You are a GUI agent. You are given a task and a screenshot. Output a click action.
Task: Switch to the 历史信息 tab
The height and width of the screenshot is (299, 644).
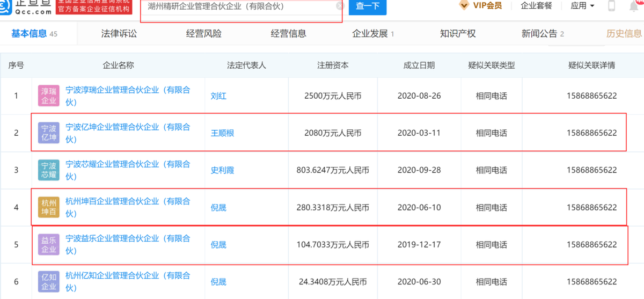(624, 33)
